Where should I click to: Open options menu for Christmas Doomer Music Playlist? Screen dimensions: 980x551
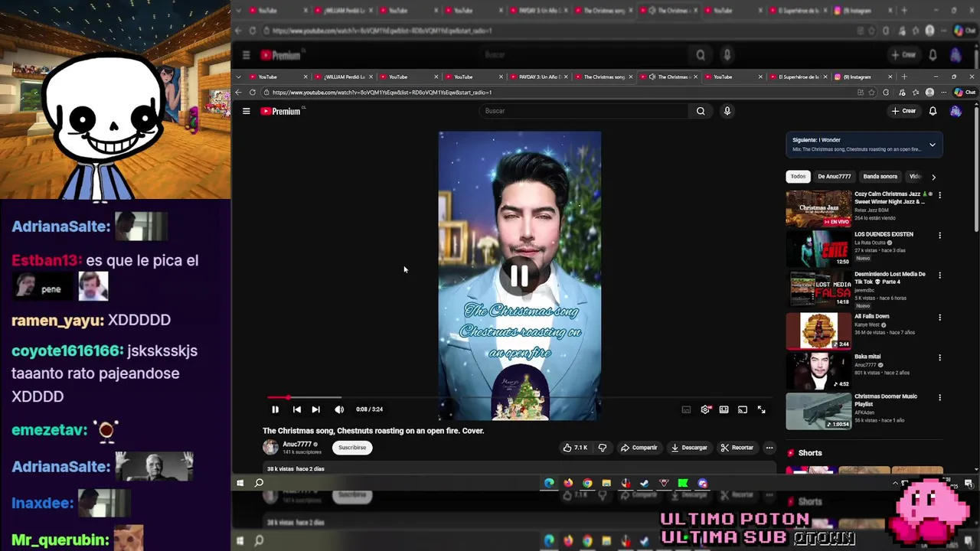click(939, 398)
